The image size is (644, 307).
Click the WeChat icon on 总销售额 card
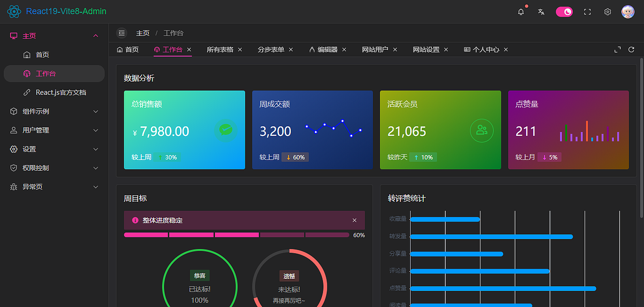coord(225,130)
